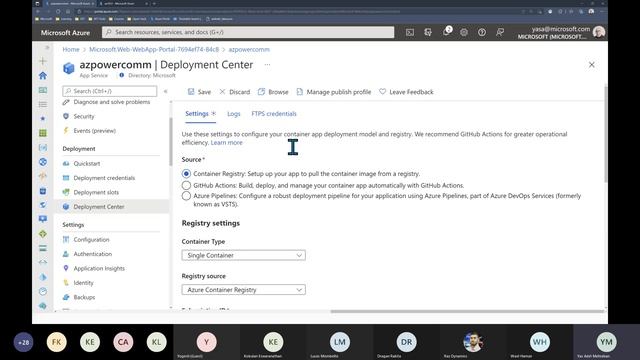Open portal settings gear
Screen dimensions: 640x360
point(464,32)
